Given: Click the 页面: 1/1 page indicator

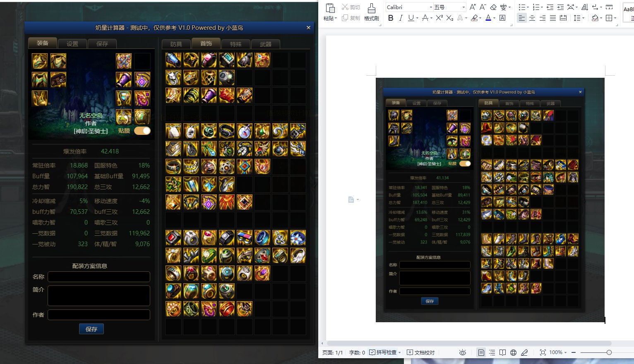Looking at the screenshot, I should 333,352.
